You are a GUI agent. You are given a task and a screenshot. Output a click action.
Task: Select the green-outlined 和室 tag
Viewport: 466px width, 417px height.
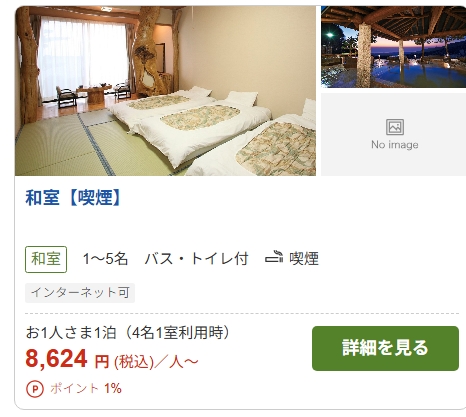pos(46,259)
